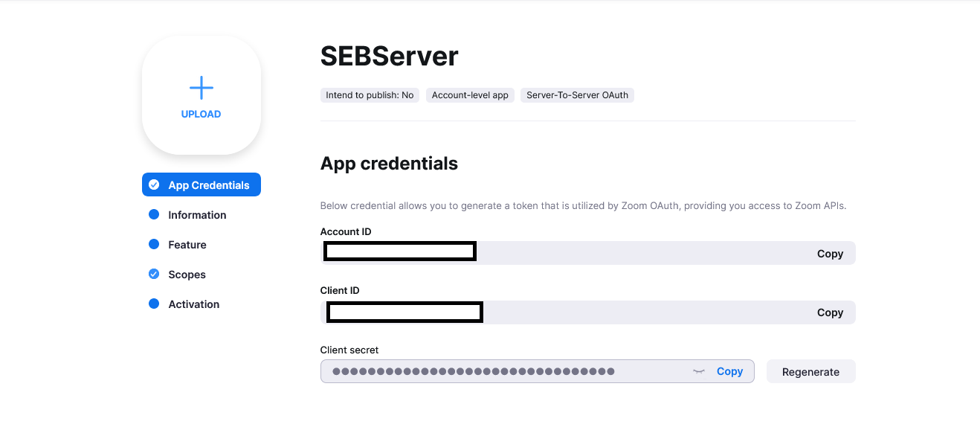The image size is (980, 430).
Task: Go to the Information section
Action: (197, 215)
